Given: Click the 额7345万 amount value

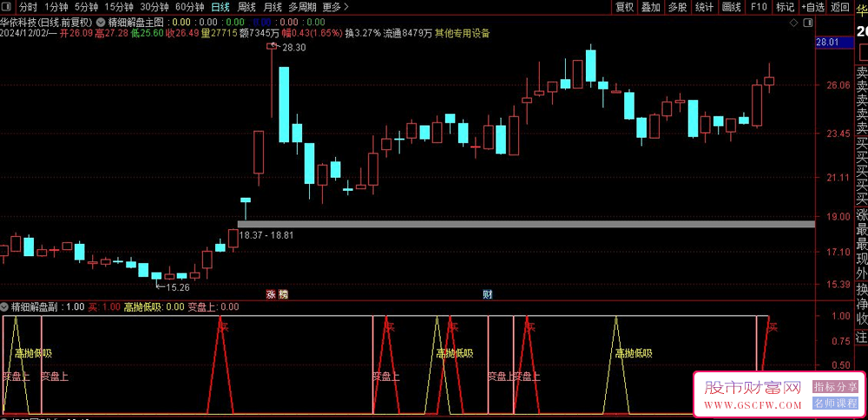Looking at the screenshot, I should point(260,33).
